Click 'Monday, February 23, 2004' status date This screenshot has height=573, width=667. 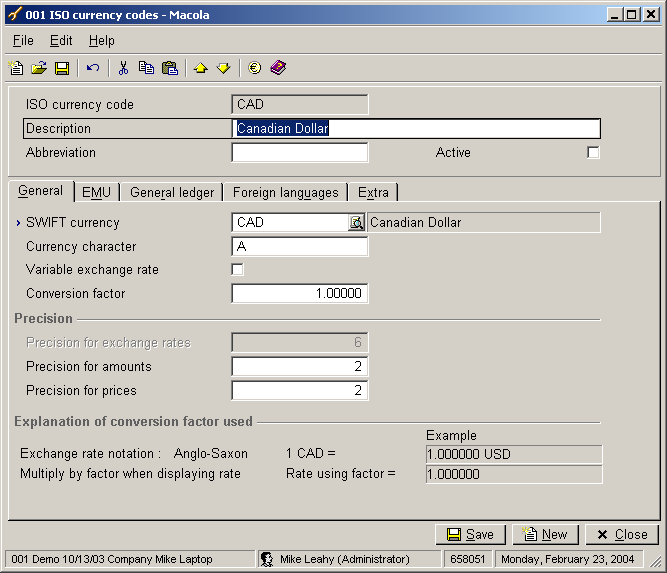(x=567, y=559)
